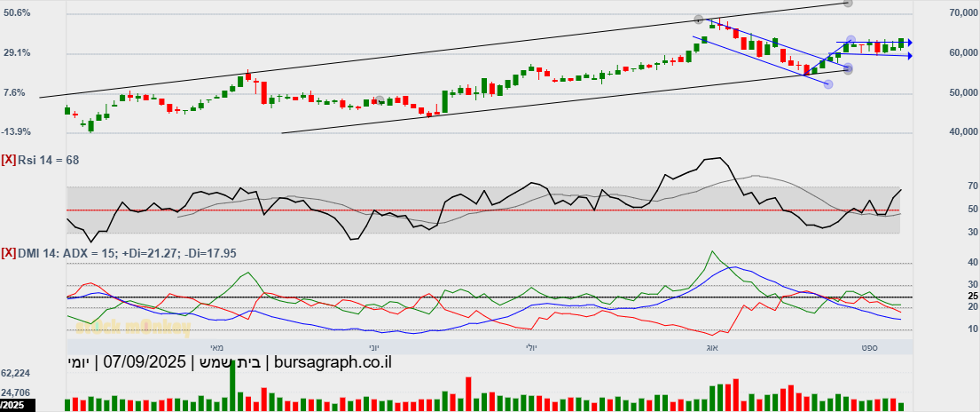Remove the DMI 14 indicator via its [X]

pyautogui.click(x=9, y=253)
